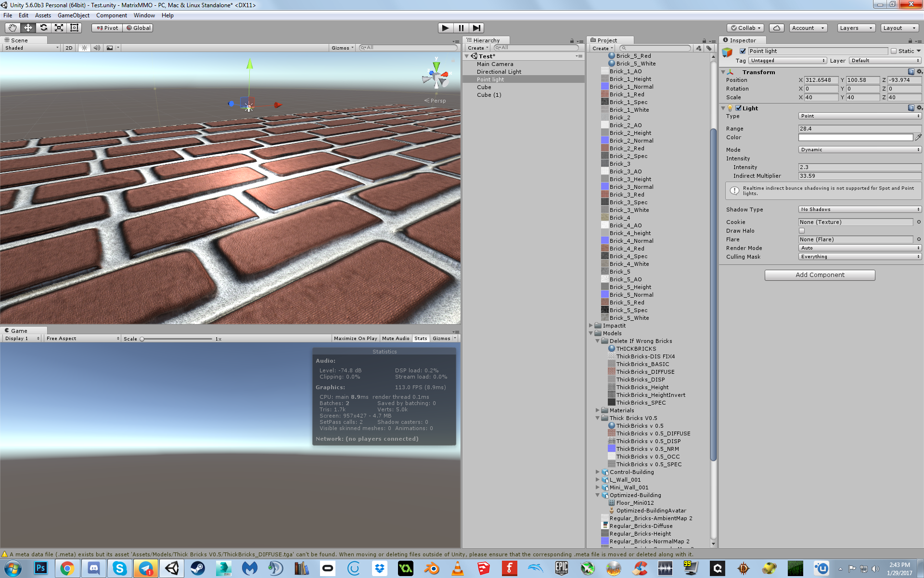Open the GameObject menu
Screen dimensions: 924x578
tap(73, 15)
